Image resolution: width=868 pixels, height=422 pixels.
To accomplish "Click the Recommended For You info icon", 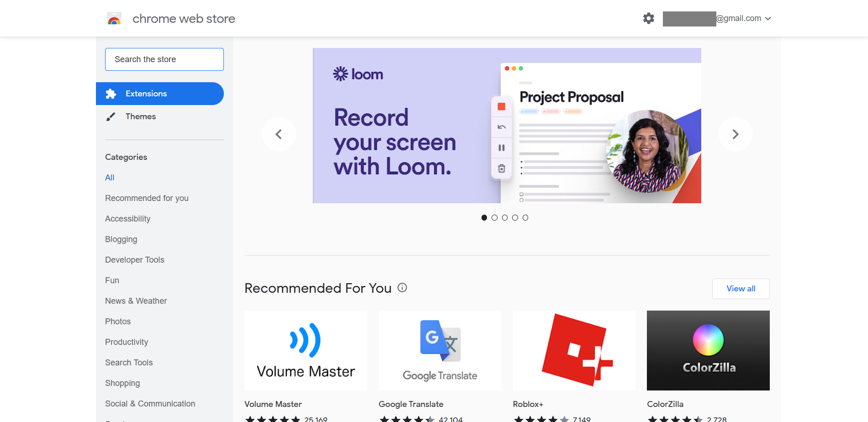I will (x=402, y=288).
